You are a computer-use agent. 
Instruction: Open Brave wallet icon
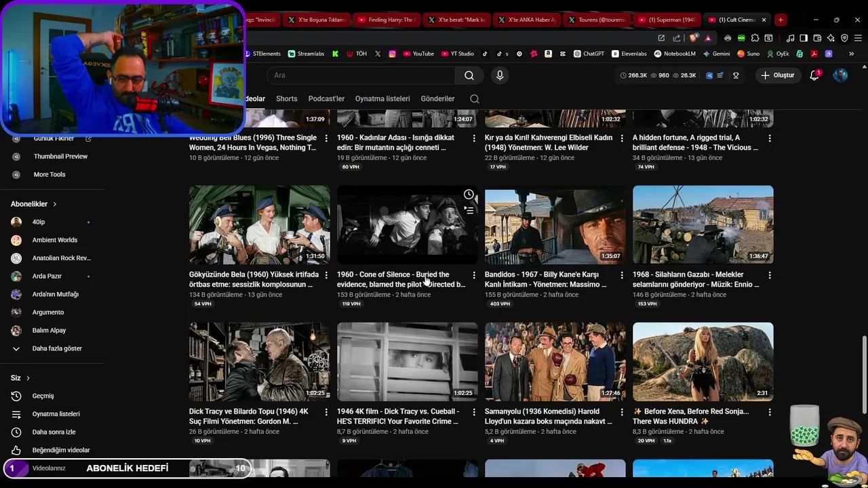coord(817,38)
